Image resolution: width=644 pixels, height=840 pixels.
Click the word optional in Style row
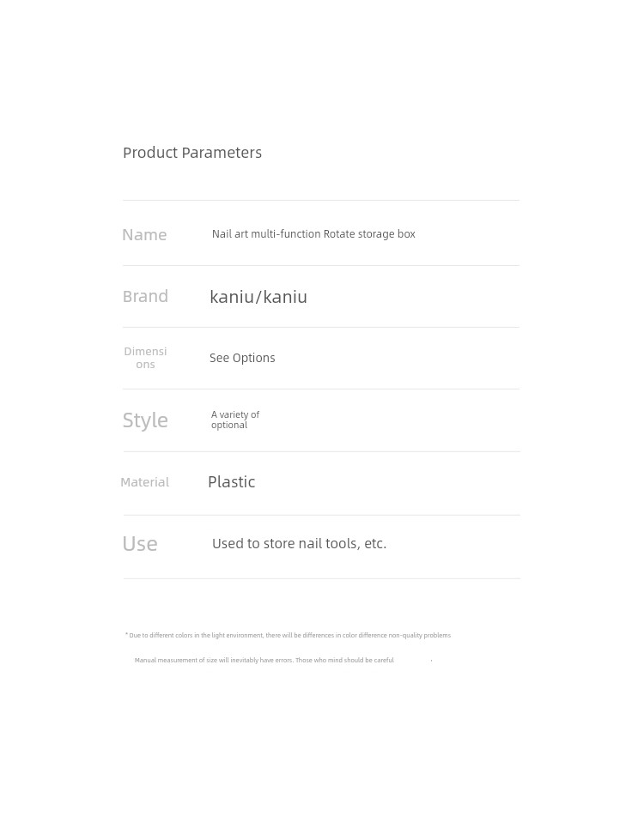(x=229, y=426)
